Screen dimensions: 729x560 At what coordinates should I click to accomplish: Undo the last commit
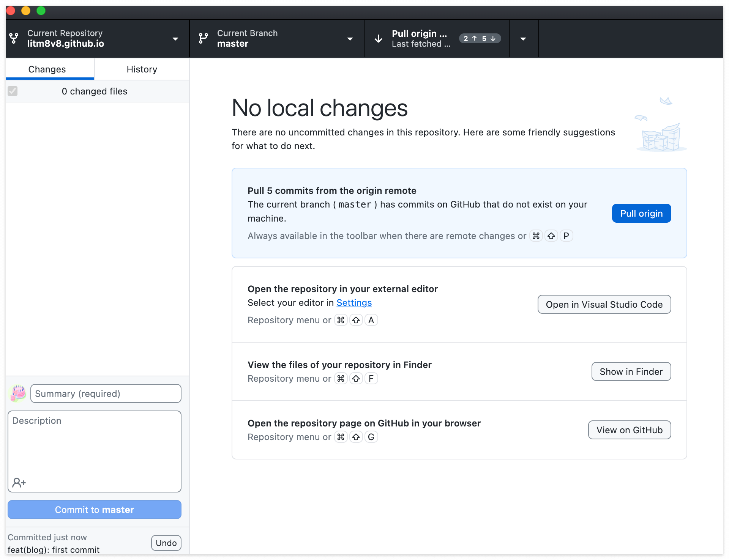(x=166, y=543)
